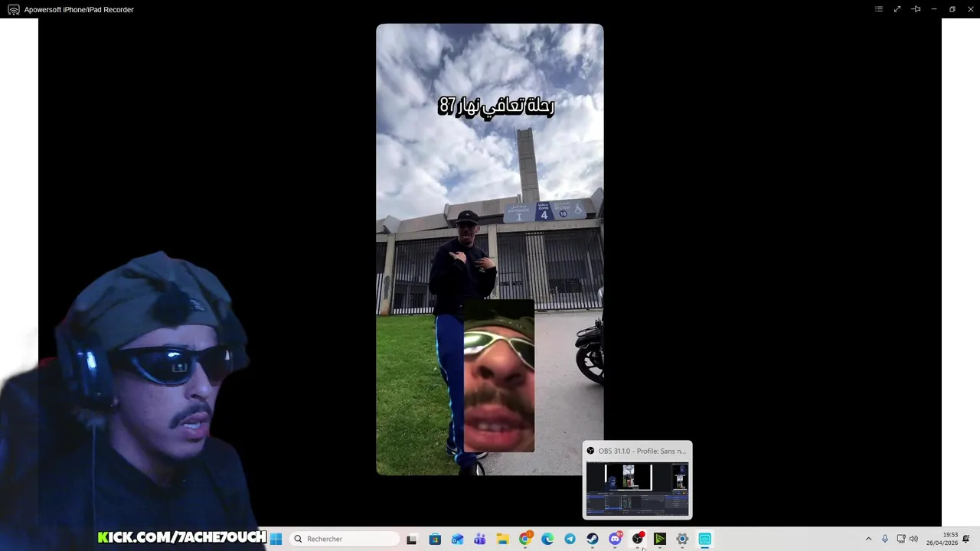The height and width of the screenshot is (551, 980).
Task: Open network settings from the system tray
Action: (x=901, y=539)
